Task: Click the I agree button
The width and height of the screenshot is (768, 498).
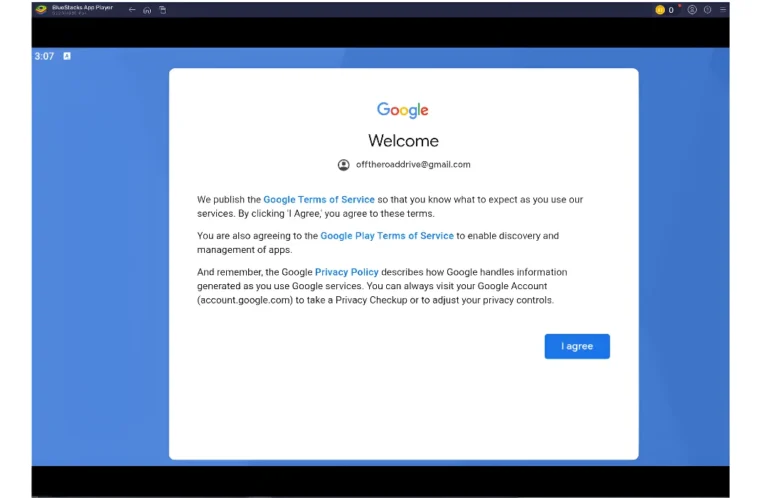Action: (577, 346)
